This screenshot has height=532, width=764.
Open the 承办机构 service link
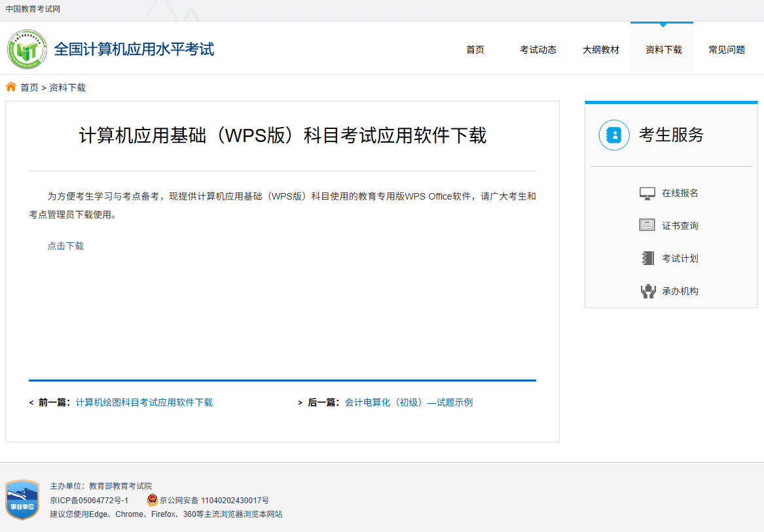click(x=680, y=291)
